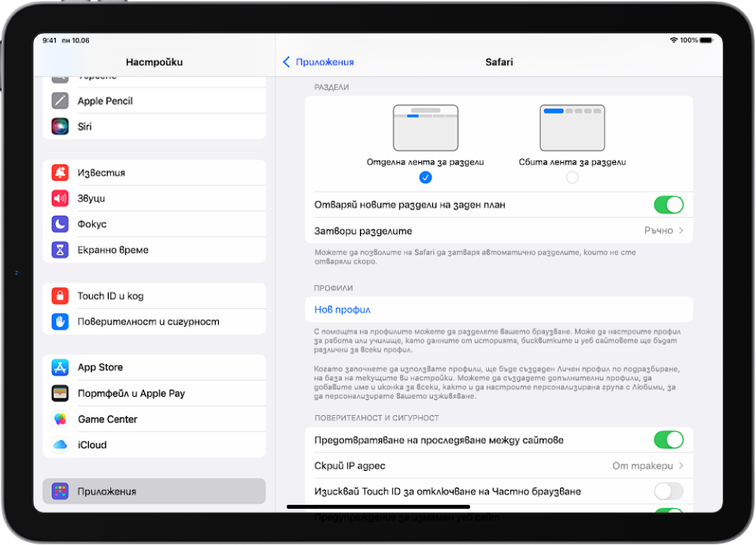Select the Отделна лента за раздели radio button
This screenshot has width=756, height=545.
pyautogui.click(x=425, y=177)
